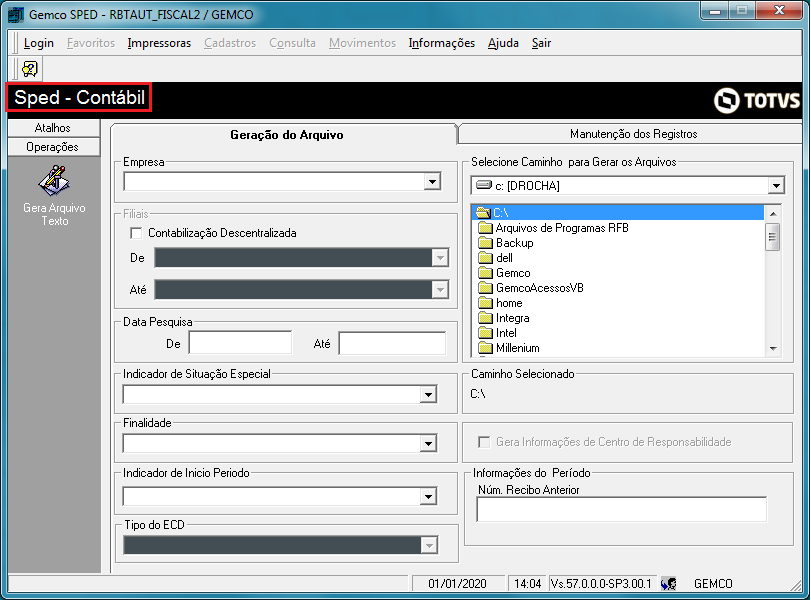The height and width of the screenshot is (601, 811).
Task: Click the date 01/01/2020 in status bar
Action: pos(457,583)
